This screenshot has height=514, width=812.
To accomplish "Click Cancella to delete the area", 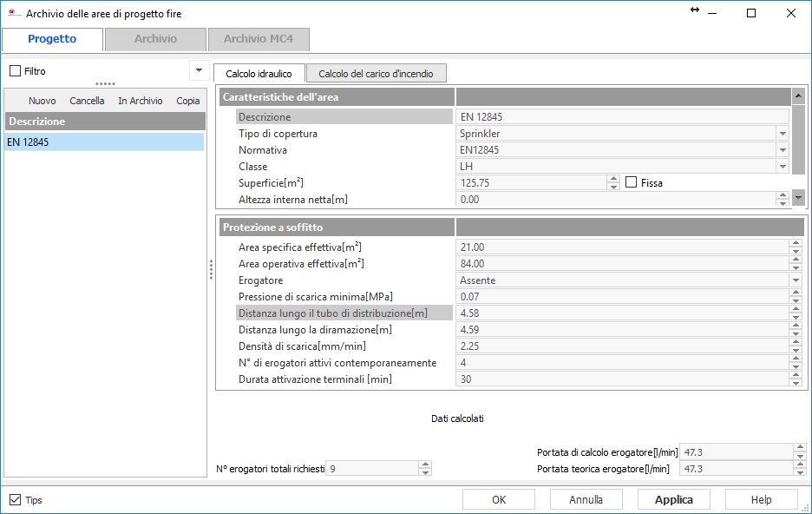I will pos(87,101).
